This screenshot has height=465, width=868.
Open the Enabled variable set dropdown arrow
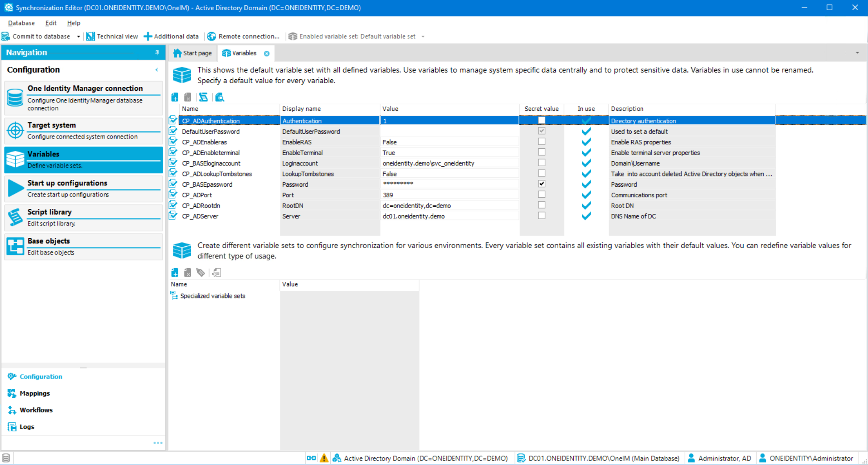point(423,37)
